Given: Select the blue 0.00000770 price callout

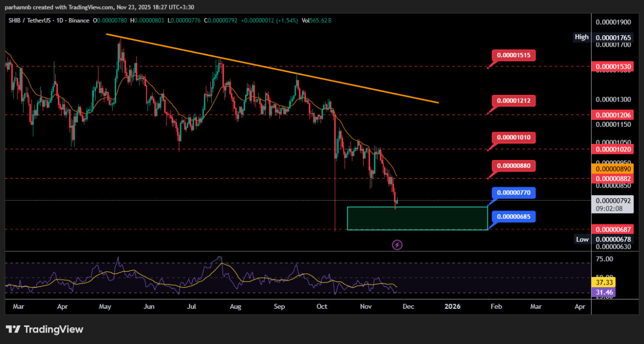Looking at the screenshot, I should [513, 193].
